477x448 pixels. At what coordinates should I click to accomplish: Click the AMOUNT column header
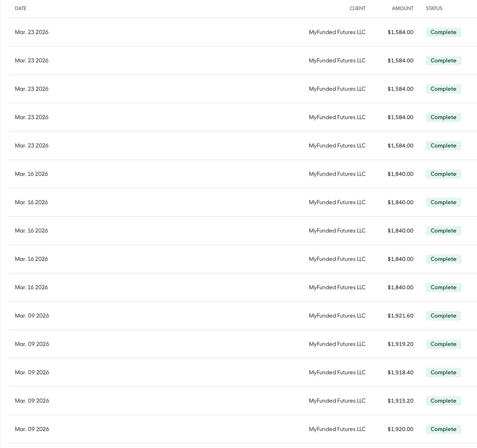tap(403, 8)
